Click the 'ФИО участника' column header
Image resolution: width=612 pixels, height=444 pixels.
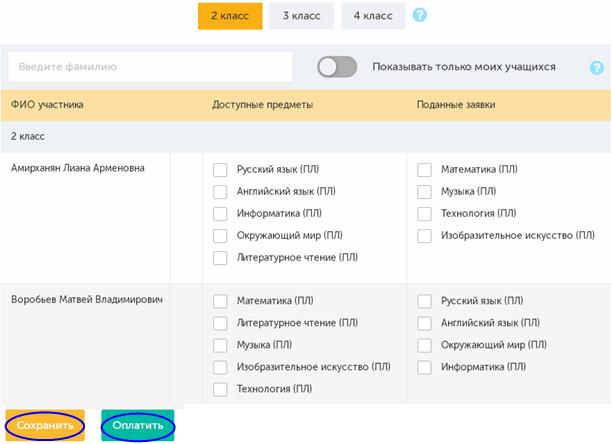[x=47, y=105]
